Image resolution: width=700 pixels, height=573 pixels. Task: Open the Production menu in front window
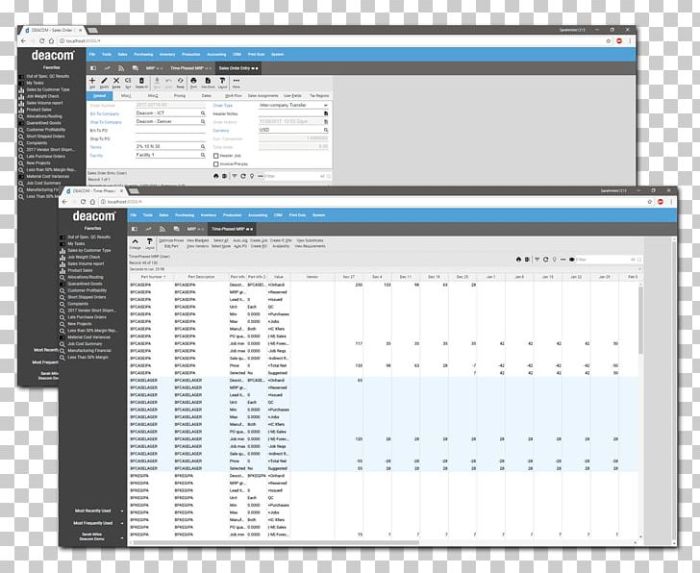232,215
